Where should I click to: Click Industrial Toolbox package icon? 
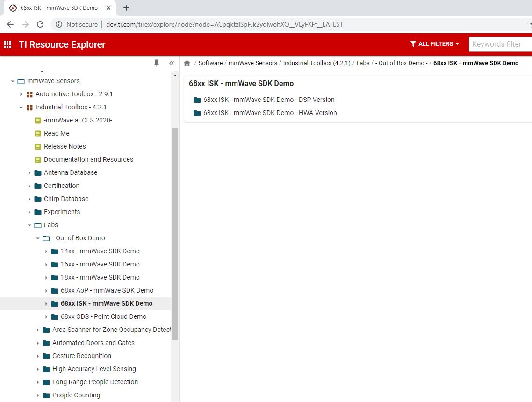[29, 107]
